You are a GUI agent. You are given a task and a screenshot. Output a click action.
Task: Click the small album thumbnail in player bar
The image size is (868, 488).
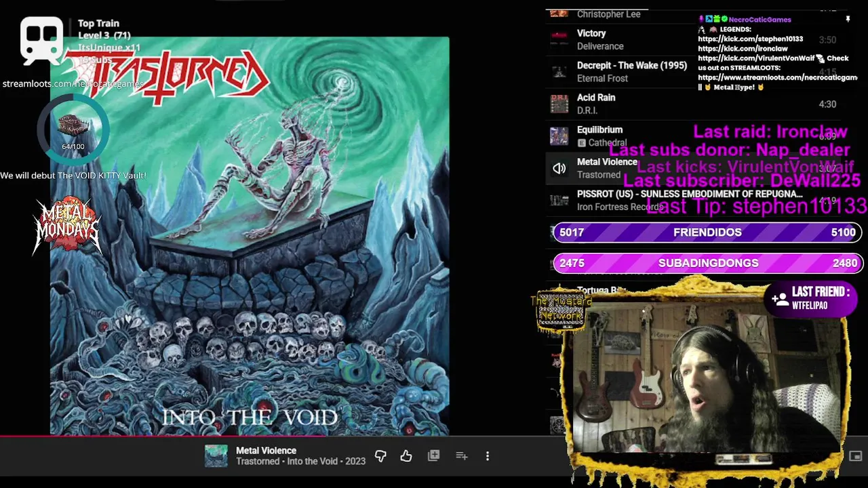pos(216,456)
